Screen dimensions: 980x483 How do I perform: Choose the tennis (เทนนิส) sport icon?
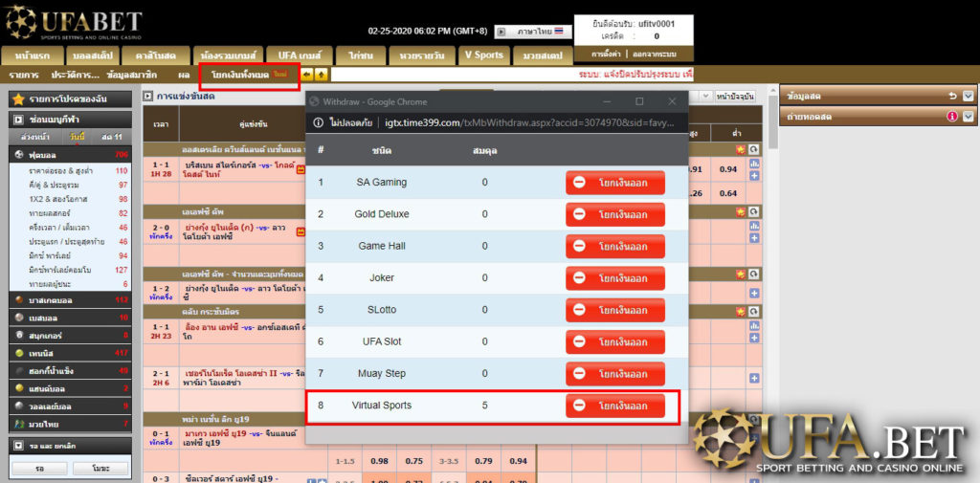coord(20,353)
